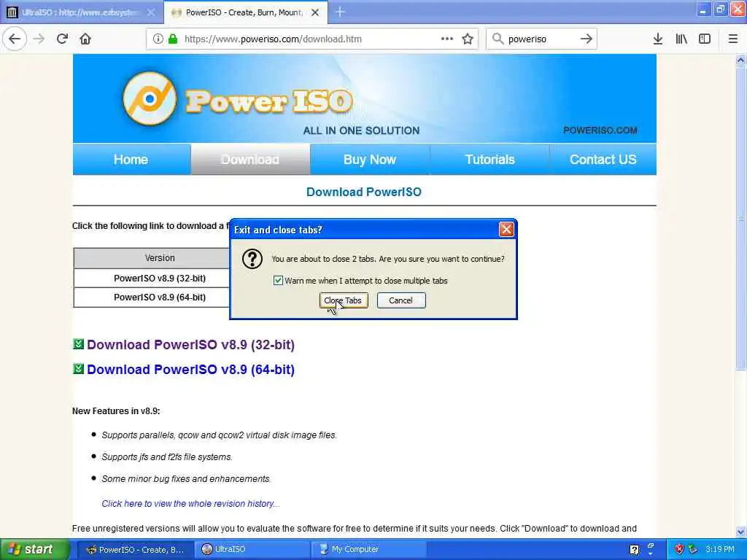Switch to the UltraISO browser tab
The image size is (747, 560).
pyautogui.click(x=82, y=12)
